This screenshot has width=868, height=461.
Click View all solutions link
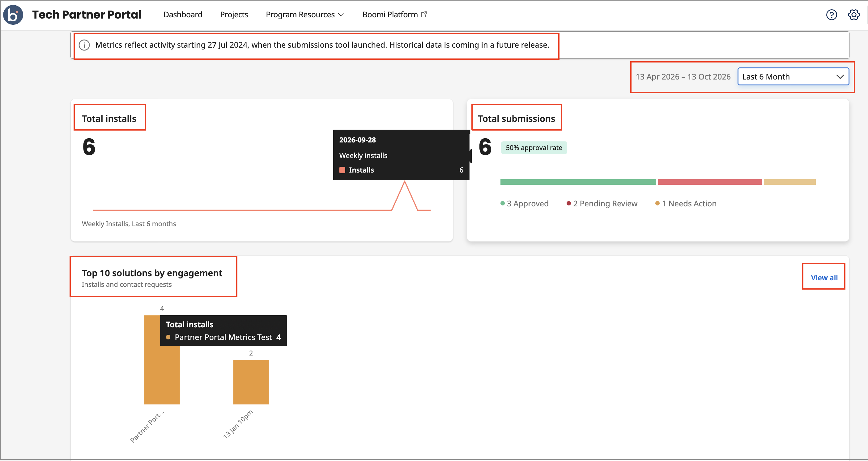[x=824, y=278]
